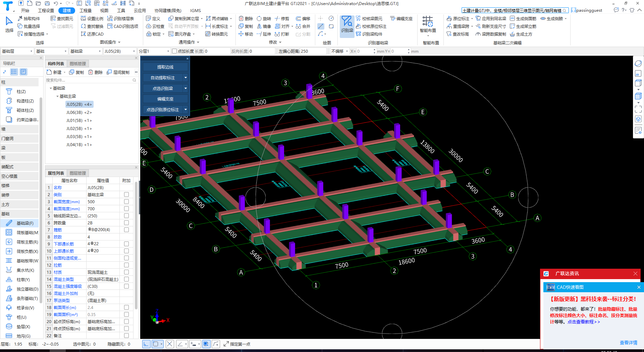Click 查看详情 link in news popup

pyautogui.click(x=628, y=343)
